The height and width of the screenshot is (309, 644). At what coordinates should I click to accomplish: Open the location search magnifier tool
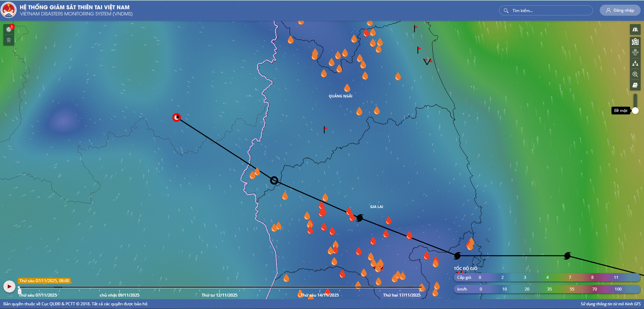[x=635, y=74]
